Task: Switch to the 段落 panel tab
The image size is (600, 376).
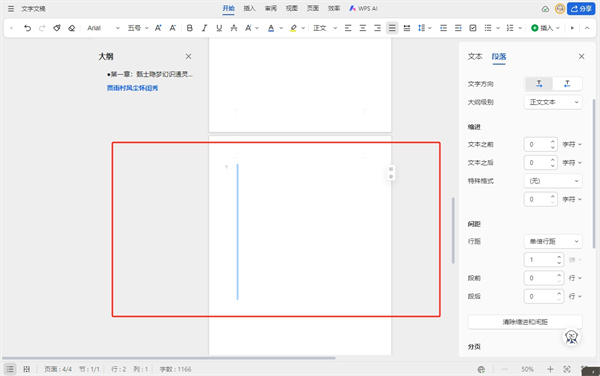Action: [x=499, y=57]
